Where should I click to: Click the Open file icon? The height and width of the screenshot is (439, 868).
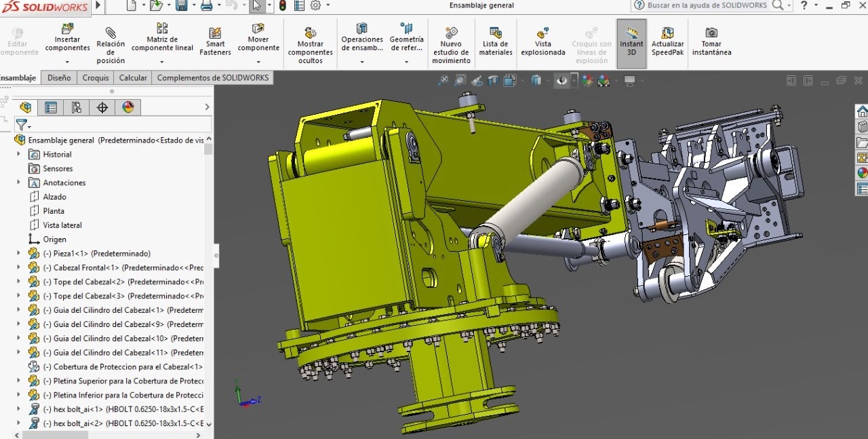coord(155,5)
